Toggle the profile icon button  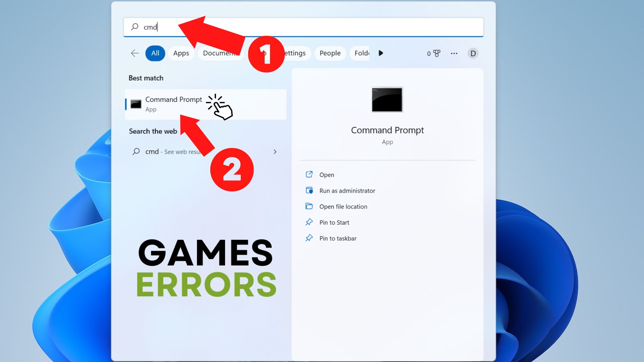pos(472,53)
